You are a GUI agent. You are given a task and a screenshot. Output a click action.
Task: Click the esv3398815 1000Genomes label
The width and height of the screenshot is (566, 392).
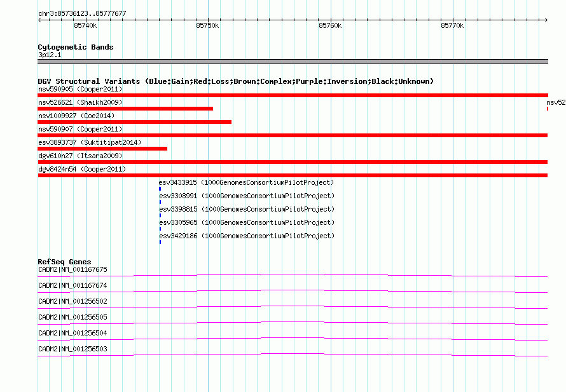coord(247,209)
